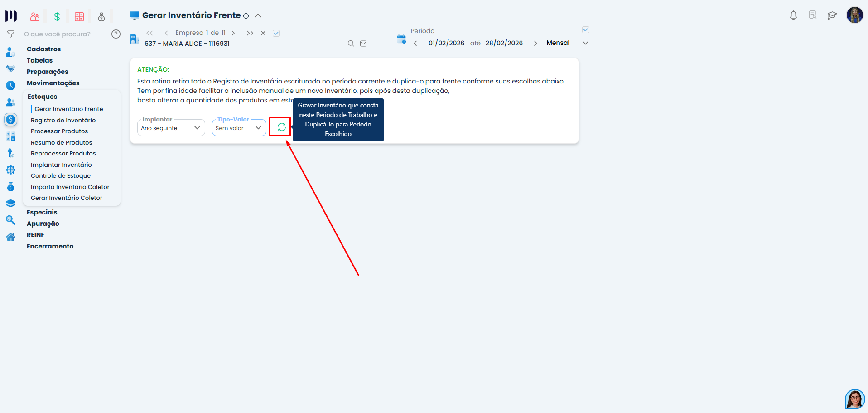Click the calendar icon beside Período
Image resolution: width=868 pixels, height=413 pixels.
coord(401,39)
